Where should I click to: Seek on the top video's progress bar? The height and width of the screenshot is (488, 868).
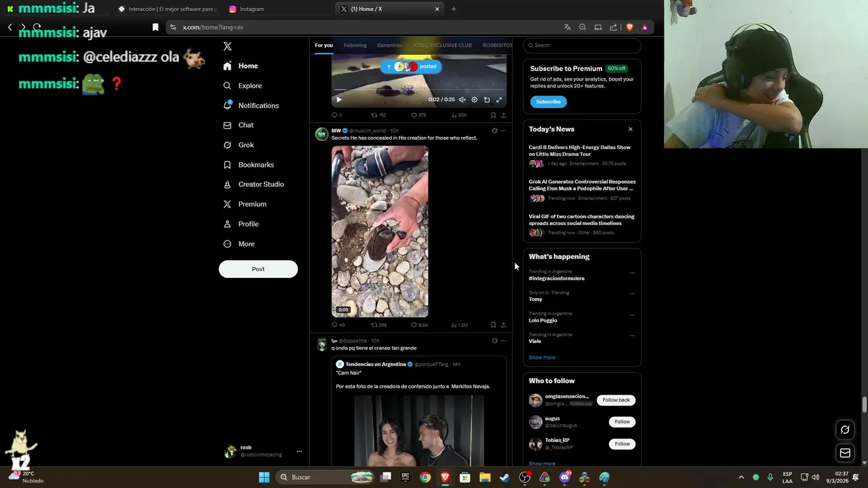tap(418, 89)
